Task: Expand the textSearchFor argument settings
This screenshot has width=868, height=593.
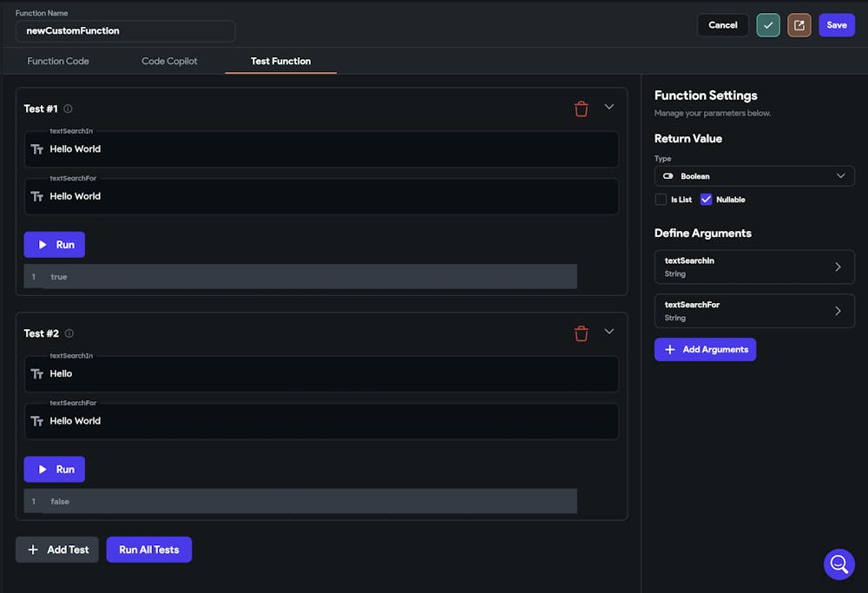Action: pos(754,311)
